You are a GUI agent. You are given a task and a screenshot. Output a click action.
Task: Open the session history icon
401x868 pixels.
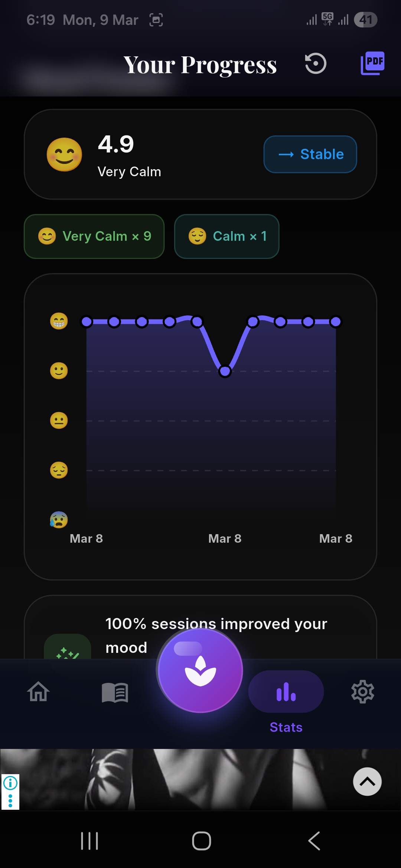pos(315,63)
